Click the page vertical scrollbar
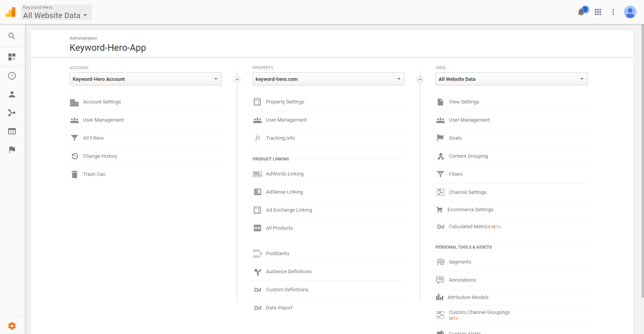 click(x=642, y=162)
